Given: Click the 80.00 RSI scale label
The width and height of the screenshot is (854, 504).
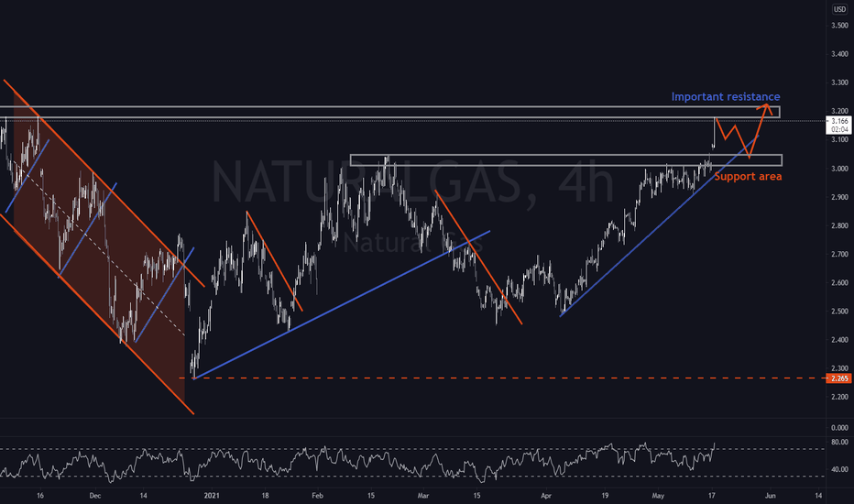Looking at the screenshot, I should pyautogui.click(x=839, y=443).
